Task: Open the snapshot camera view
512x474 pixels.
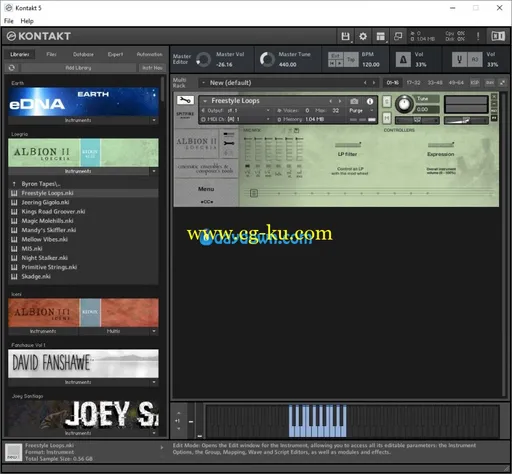Action: coord(354,101)
